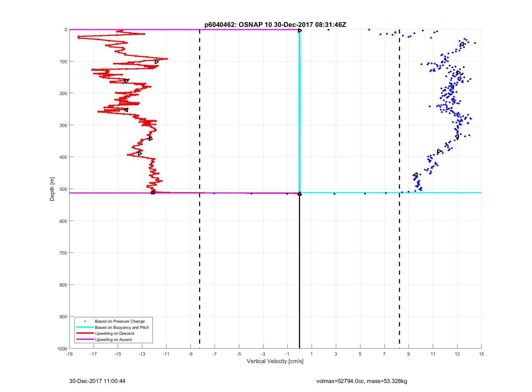Click the x-axis tick label '13'
The image size is (532, 392).
point(457,354)
